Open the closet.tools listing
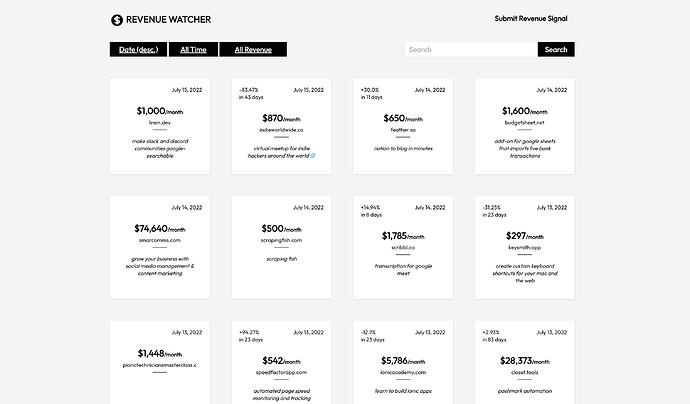 (525, 372)
